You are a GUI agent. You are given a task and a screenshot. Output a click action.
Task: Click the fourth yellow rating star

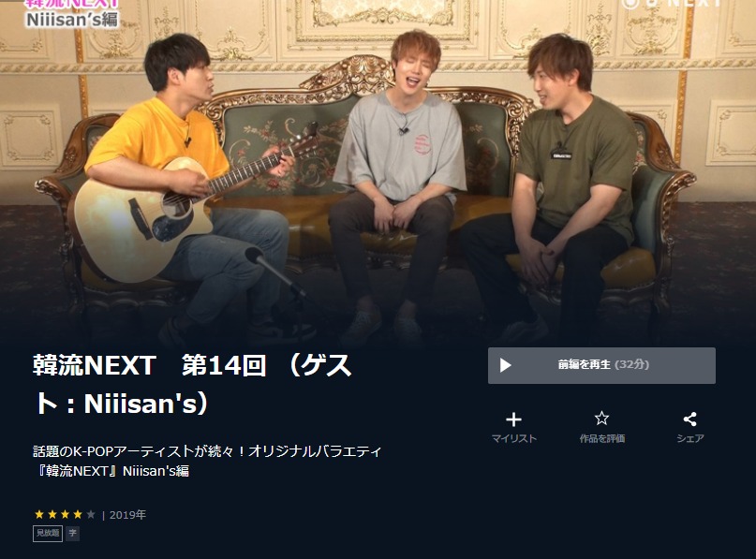pyautogui.click(x=78, y=515)
